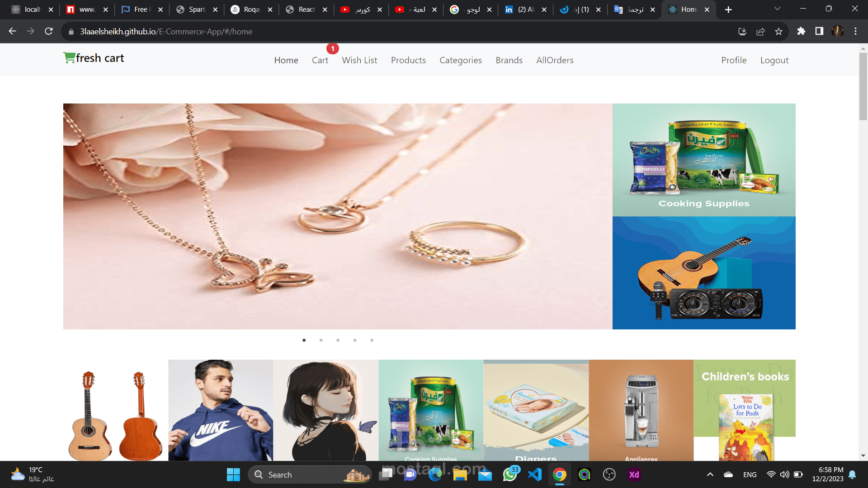Select the second slider dot

click(321, 340)
